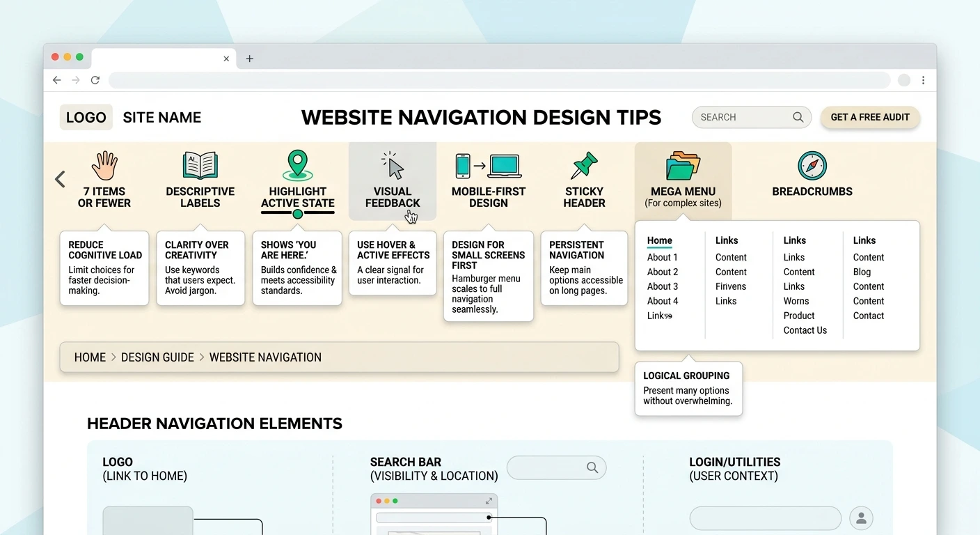Screen dimensions: 980x535
Task: Focus the Login/Utilities example input field
Action: click(766, 518)
